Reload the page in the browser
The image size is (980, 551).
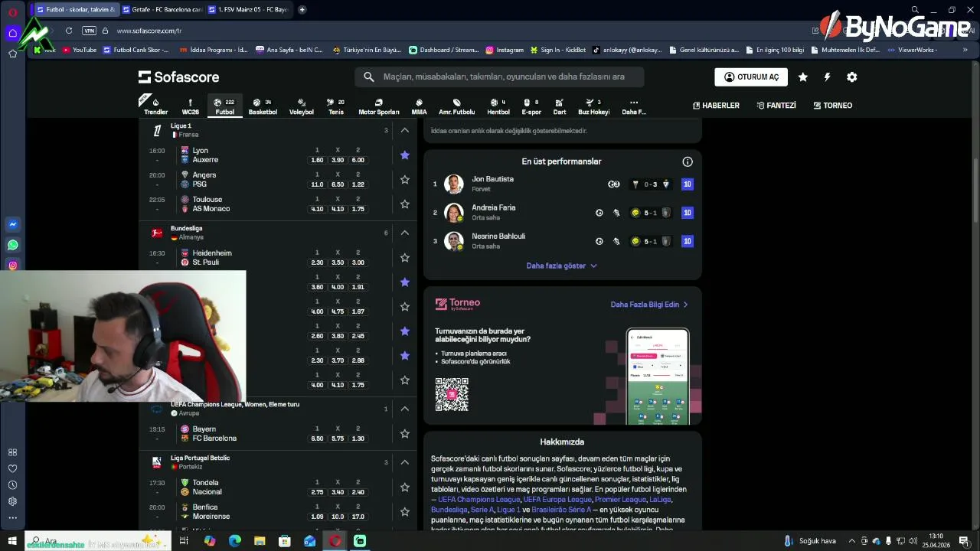coord(69,31)
